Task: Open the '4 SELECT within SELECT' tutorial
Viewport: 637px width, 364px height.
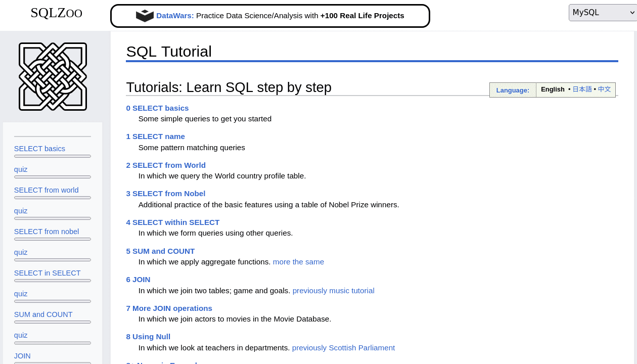Action: tap(172, 222)
